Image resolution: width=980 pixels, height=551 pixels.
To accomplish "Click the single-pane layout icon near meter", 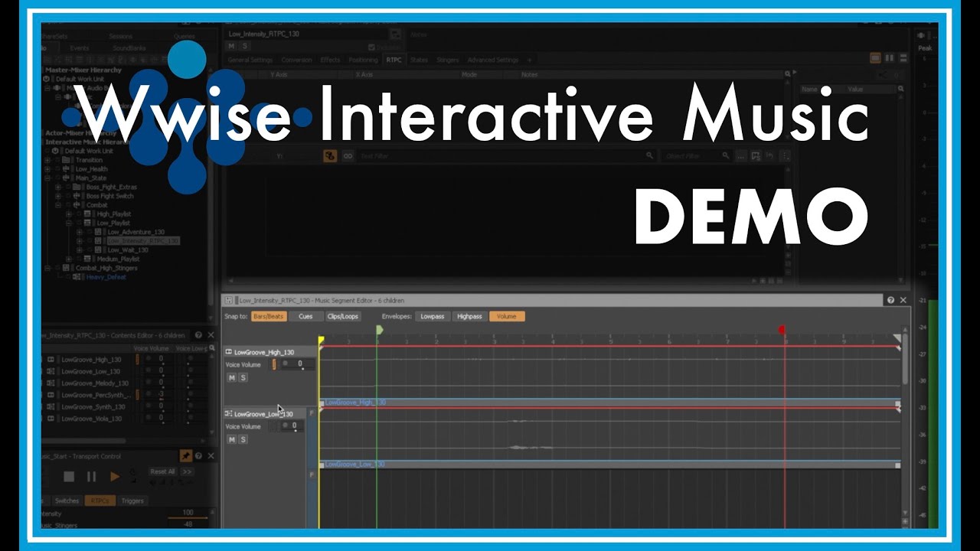I will pyautogui.click(x=875, y=57).
